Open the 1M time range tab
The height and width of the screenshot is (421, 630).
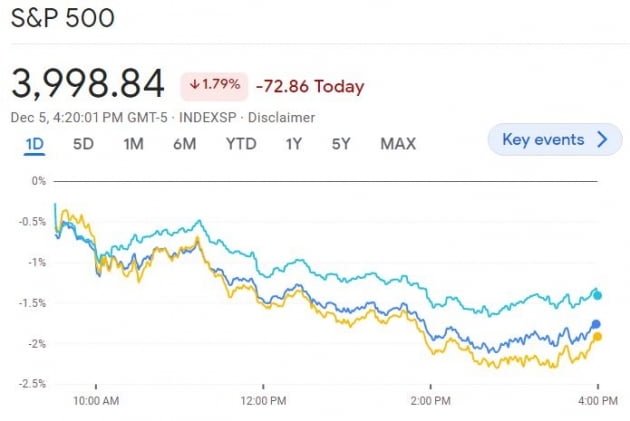pos(133,144)
